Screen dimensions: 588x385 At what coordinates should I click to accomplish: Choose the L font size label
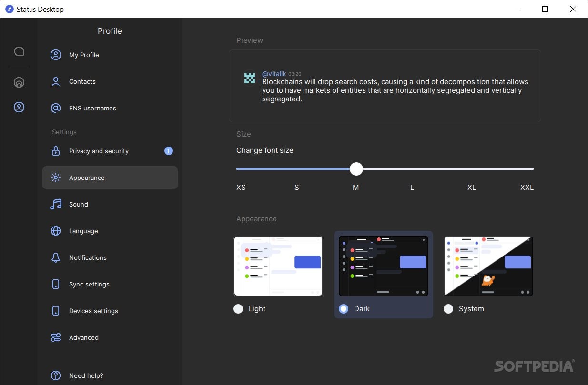point(412,188)
